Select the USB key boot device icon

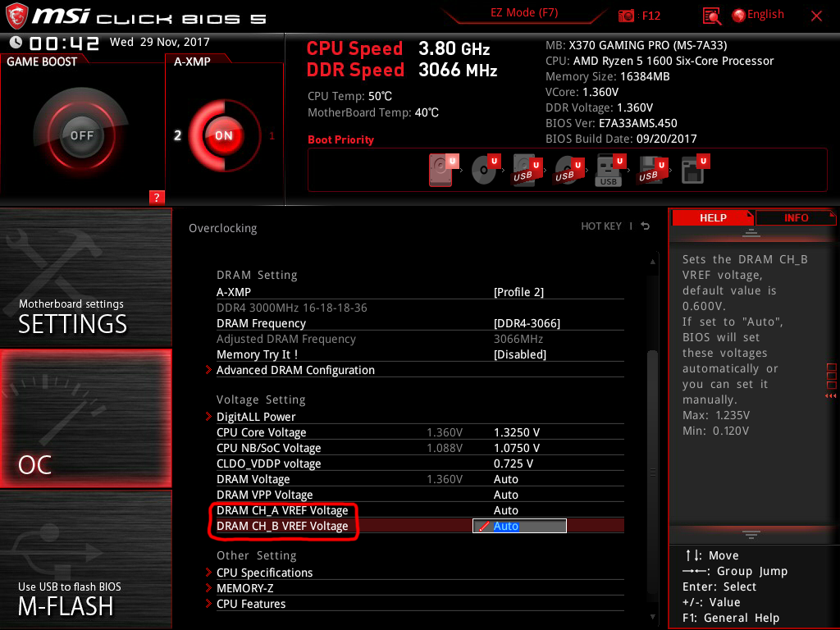pyautogui.click(x=609, y=171)
